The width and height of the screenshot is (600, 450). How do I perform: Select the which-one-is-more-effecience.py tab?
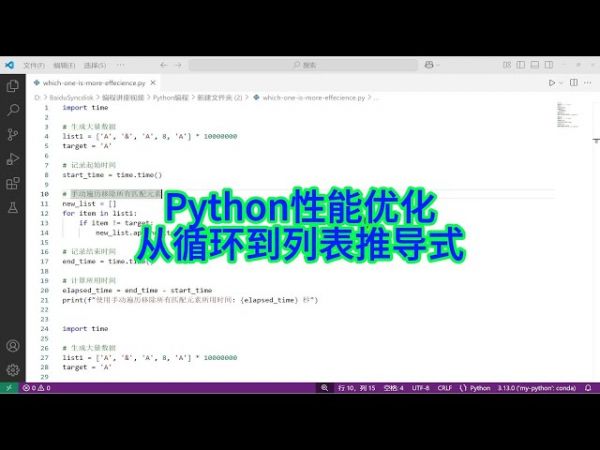click(94, 83)
